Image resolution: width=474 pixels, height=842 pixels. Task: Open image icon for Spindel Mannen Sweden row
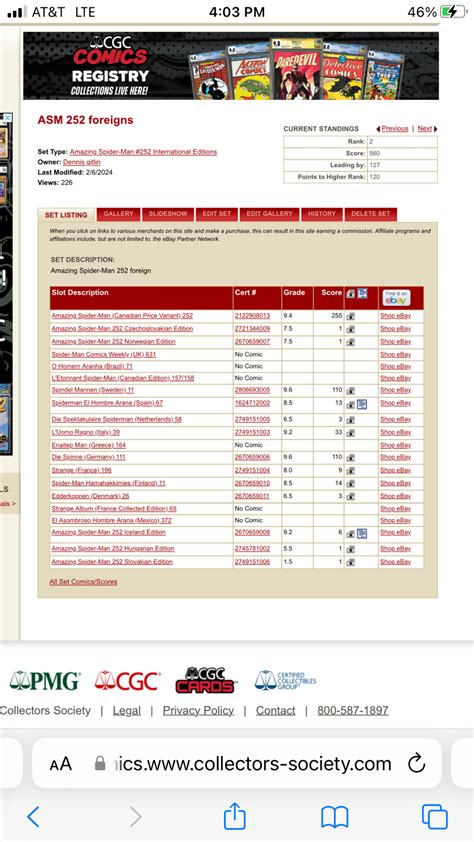350,391
